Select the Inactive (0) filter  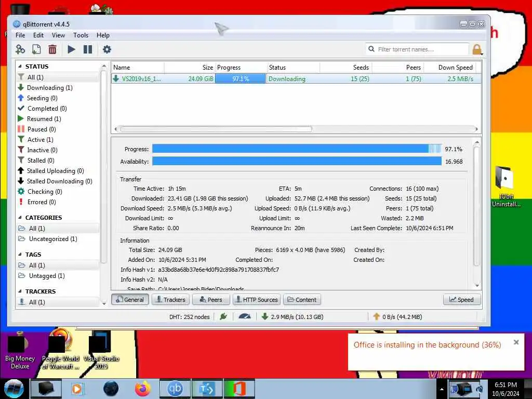[x=58, y=150]
